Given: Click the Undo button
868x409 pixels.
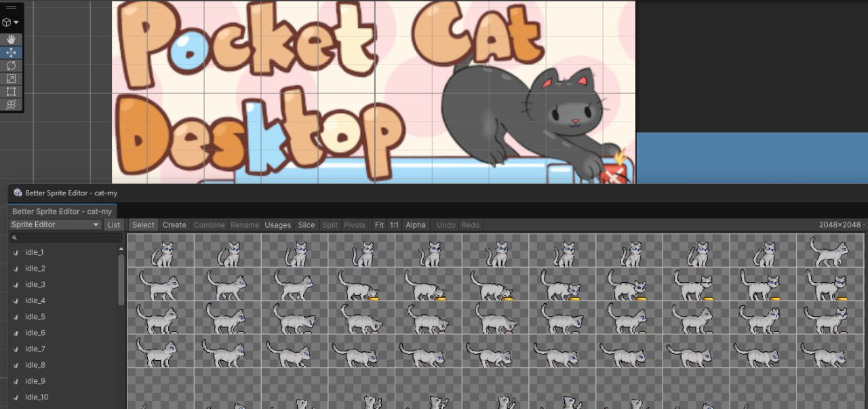Looking at the screenshot, I should coord(446,225).
